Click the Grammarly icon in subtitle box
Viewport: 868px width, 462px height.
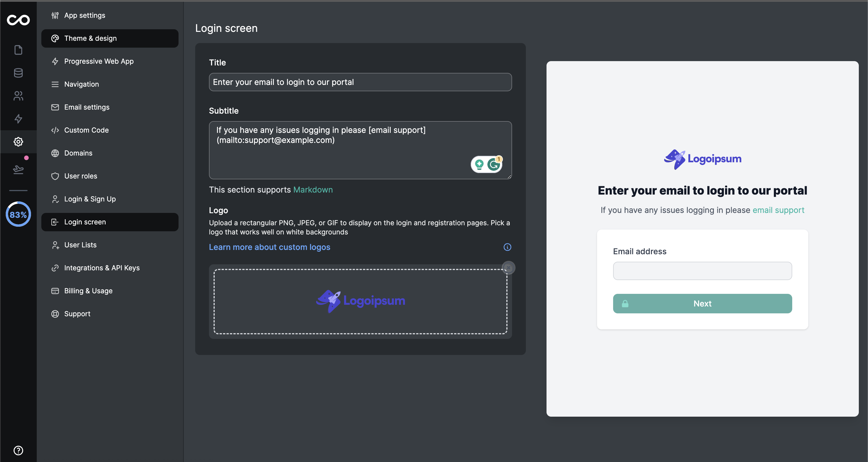point(494,164)
